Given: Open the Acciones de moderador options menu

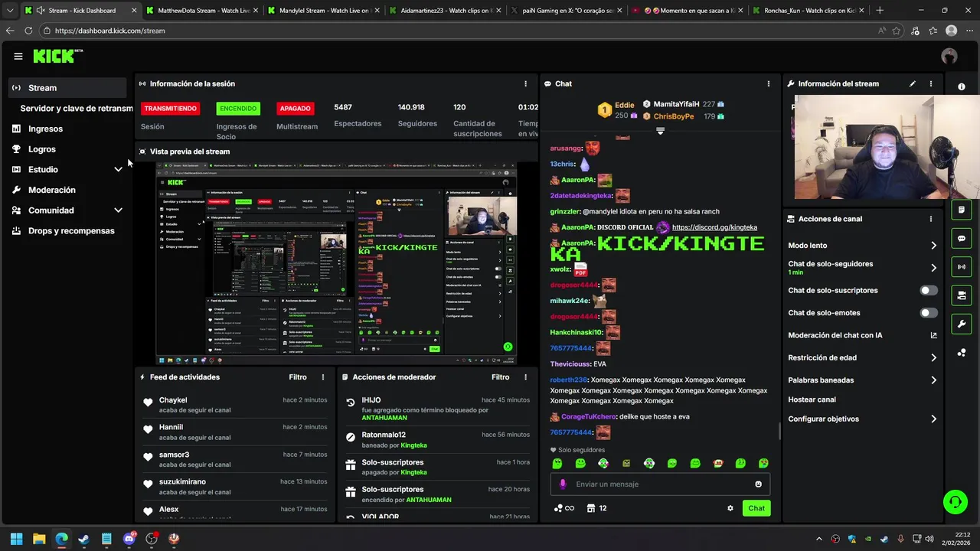Looking at the screenshot, I should [525, 377].
